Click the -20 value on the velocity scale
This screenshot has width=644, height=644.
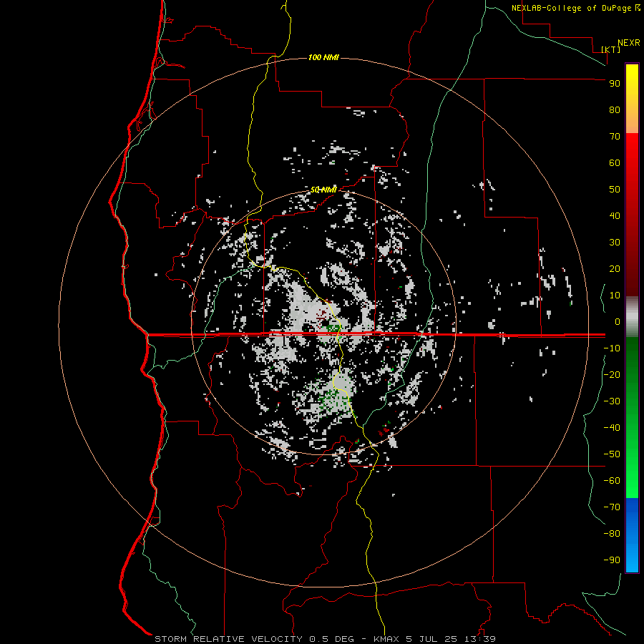(612, 374)
